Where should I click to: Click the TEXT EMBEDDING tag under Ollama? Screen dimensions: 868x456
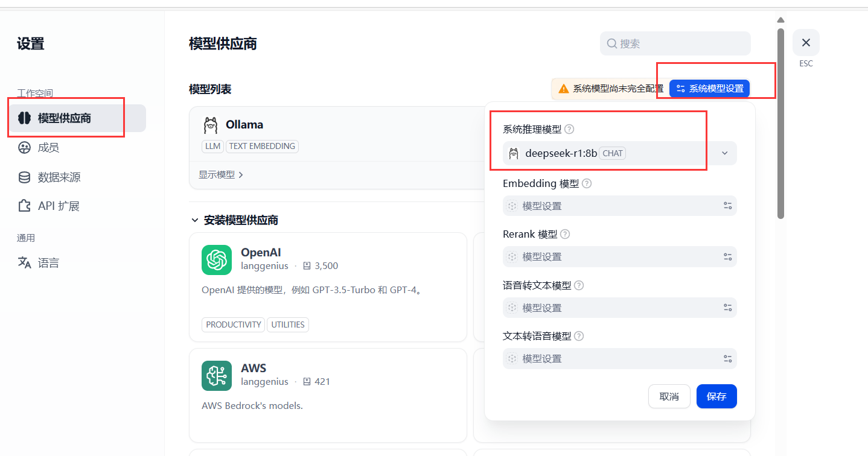(x=262, y=146)
